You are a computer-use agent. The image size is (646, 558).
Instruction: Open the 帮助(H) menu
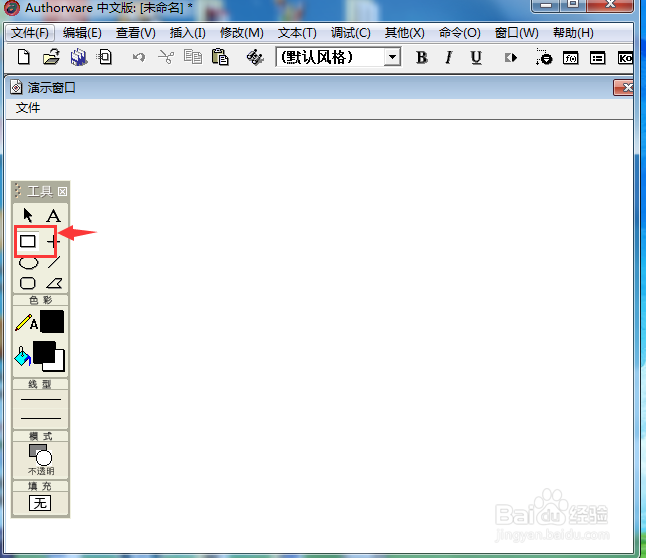pyautogui.click(x=573, y=33)
